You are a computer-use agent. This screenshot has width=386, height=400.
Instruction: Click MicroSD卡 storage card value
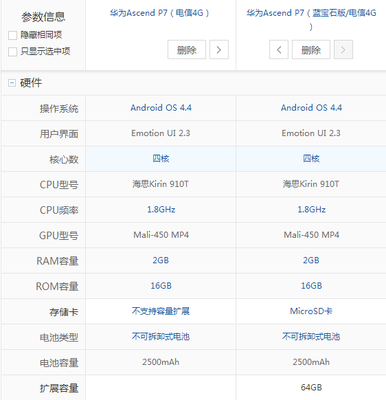[x=311, y=311]
